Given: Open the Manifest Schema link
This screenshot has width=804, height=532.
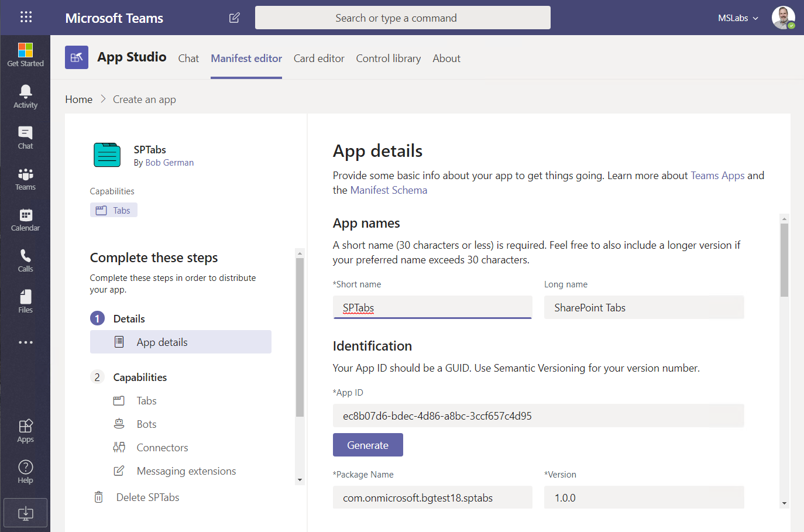Looking at the screenshot, I should pyautogui.click(x=389, y=190).
